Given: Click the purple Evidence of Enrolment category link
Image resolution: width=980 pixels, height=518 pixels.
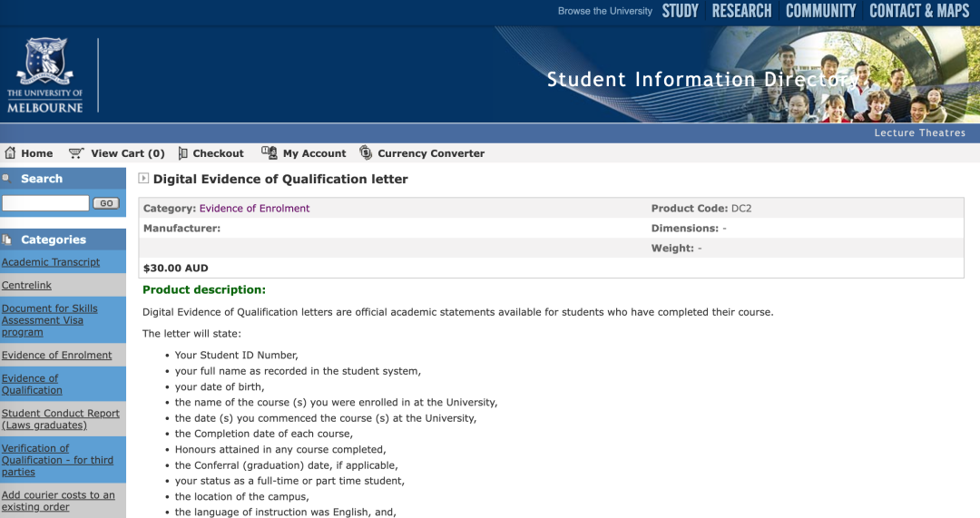Looking at the screenshot, I should tap(254, 208).
